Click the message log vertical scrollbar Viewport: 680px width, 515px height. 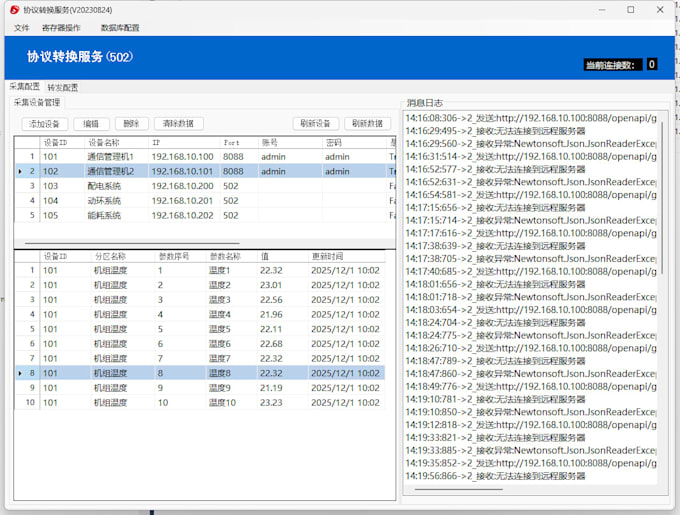coord(662,199)
